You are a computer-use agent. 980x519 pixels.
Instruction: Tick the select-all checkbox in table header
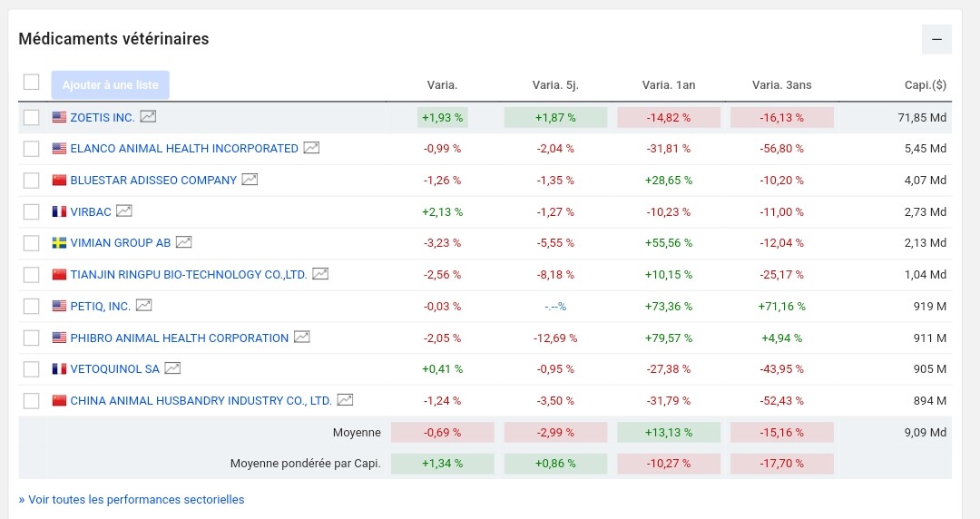(31, 82)
